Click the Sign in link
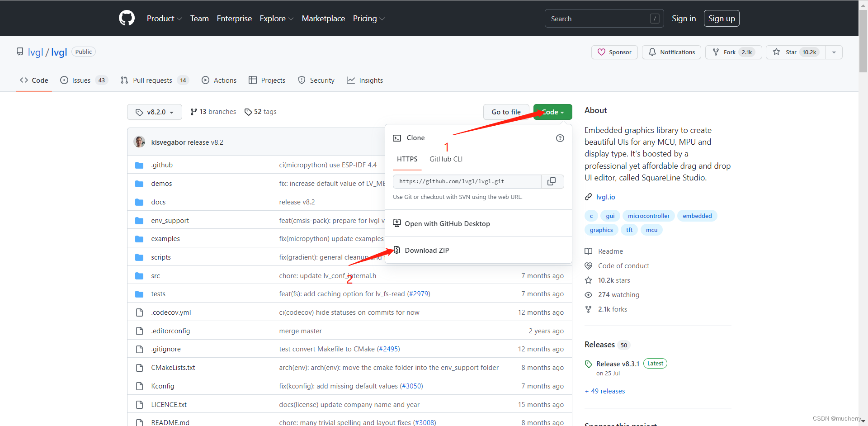Viewport: 868px width, 426px height. coord(684,19)
